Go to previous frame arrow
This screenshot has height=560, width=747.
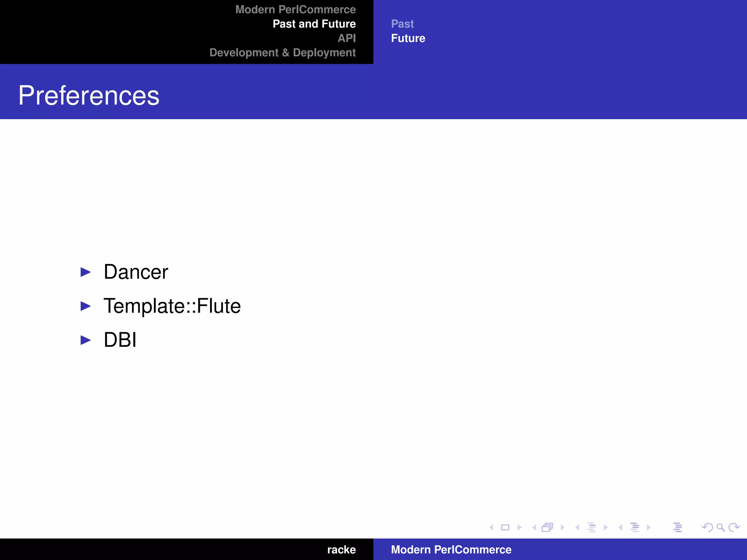[534, 527]
